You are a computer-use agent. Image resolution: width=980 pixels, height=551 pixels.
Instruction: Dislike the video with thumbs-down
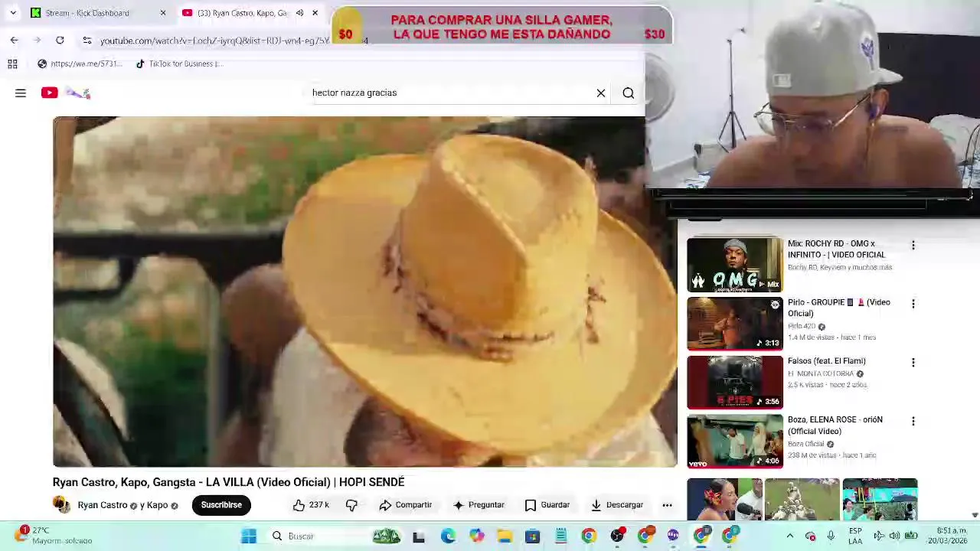pos(351,505)
